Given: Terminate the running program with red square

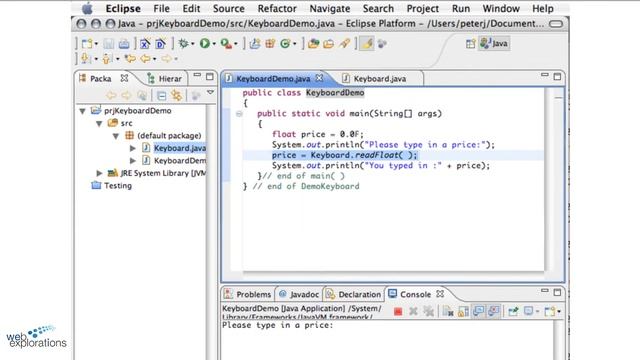Looking at the screenshot, I should point(398,311).
